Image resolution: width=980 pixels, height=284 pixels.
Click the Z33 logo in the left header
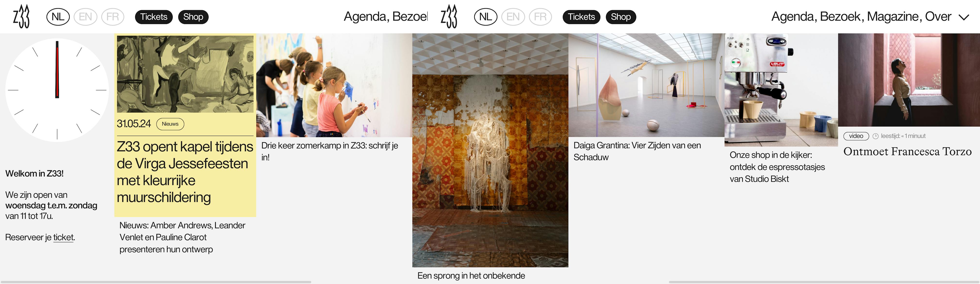click(x=21, y=16)
